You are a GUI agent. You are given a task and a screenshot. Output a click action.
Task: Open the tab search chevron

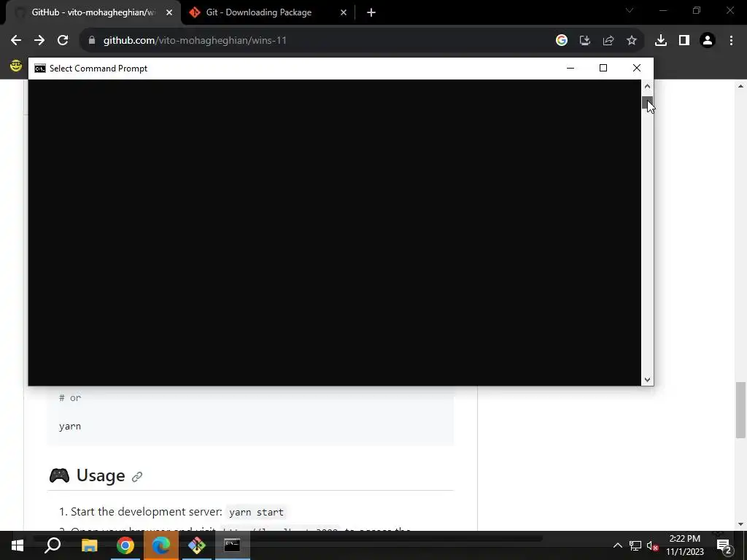630,10
